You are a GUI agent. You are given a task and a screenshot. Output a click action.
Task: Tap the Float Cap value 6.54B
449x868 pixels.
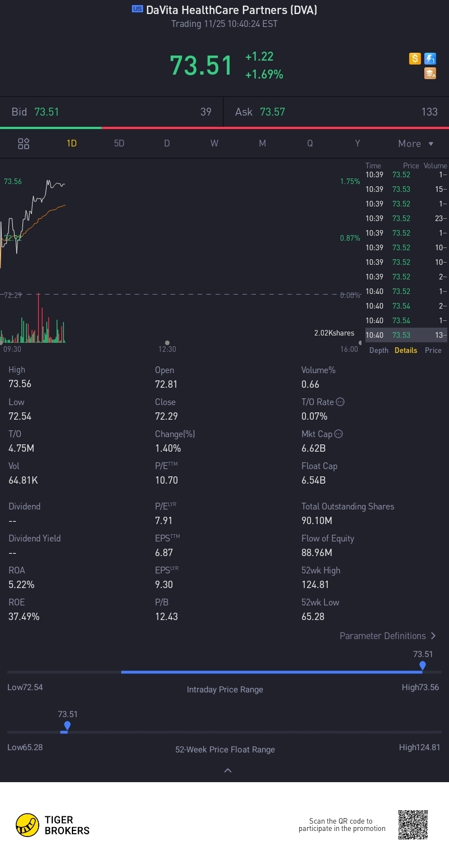tap(314, 480)
